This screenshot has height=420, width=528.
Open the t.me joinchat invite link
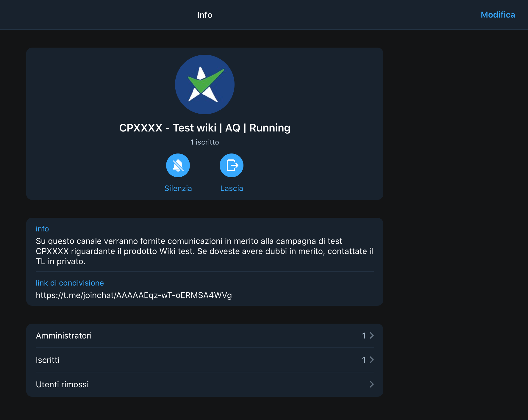[134, 295]
